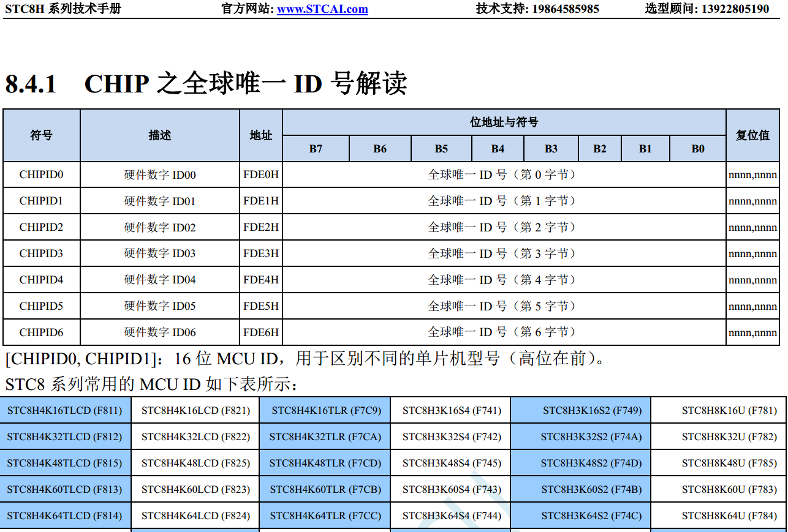
Task: Select the FDE2H address cell
Action: (x=261, y=227)
